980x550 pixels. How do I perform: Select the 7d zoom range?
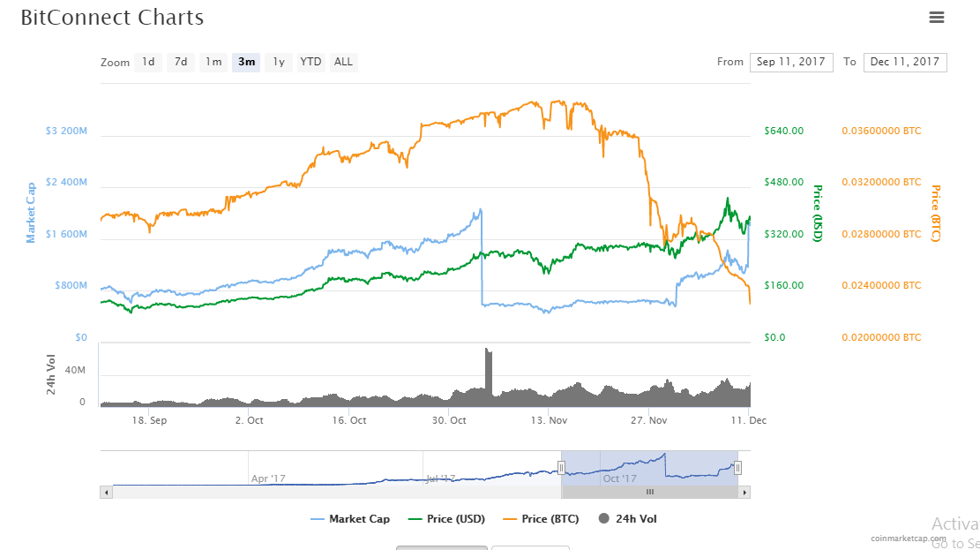pos(180,62)
